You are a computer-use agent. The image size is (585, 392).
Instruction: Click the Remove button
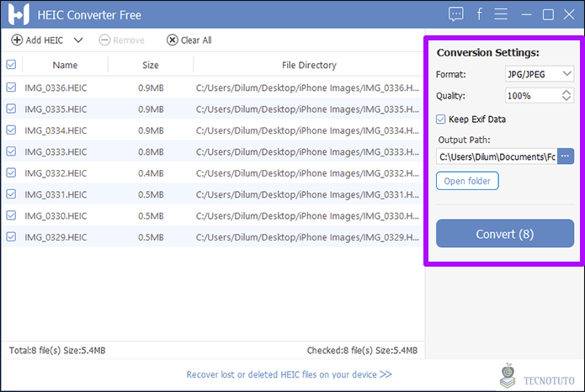coord(121,40)
